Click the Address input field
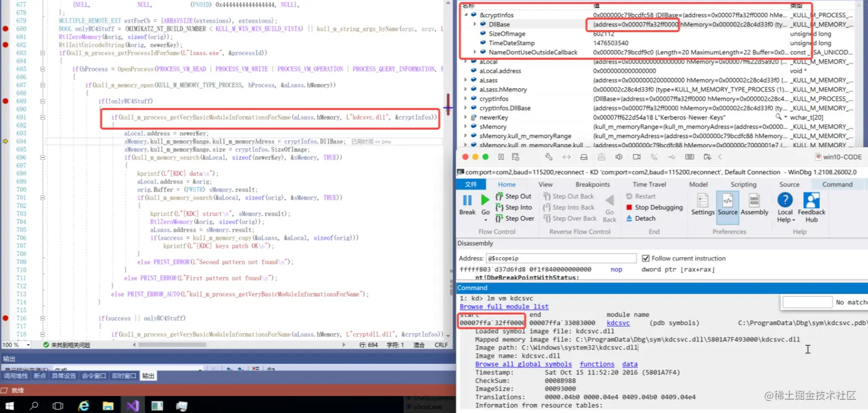868x413 pixels. click(561, 259)
